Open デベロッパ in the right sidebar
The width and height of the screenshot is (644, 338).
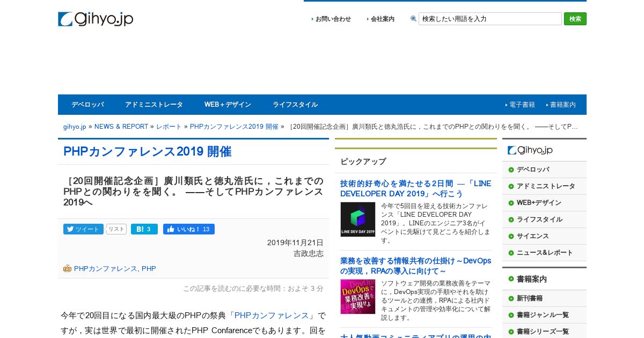tap(533, 170)
